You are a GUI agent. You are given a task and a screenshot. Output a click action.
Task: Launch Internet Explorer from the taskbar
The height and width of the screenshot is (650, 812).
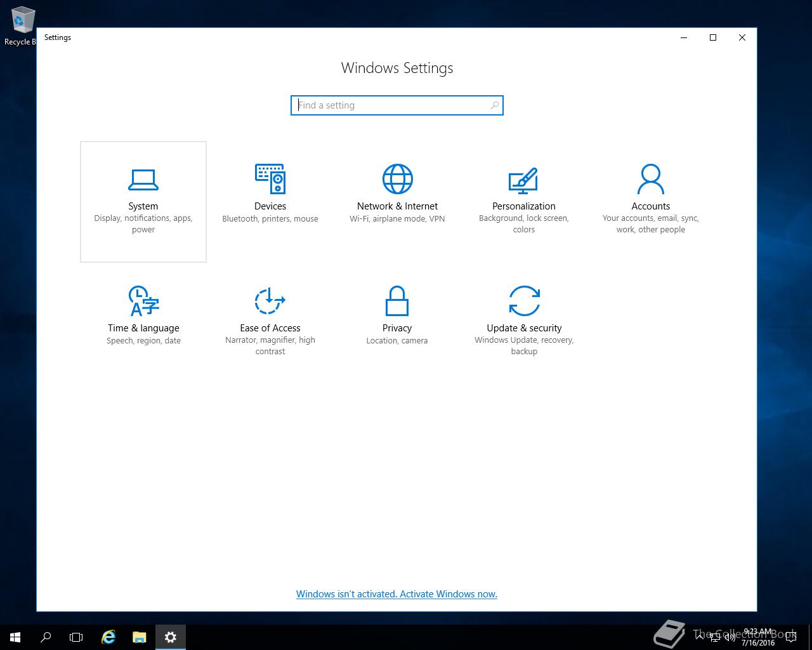pos(108,637)
